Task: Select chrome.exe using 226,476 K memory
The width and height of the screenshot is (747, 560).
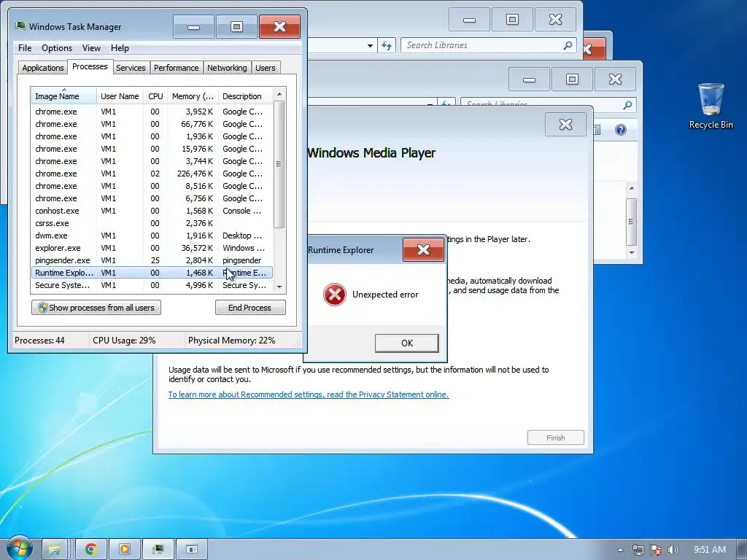Action: tap(152, 174)
